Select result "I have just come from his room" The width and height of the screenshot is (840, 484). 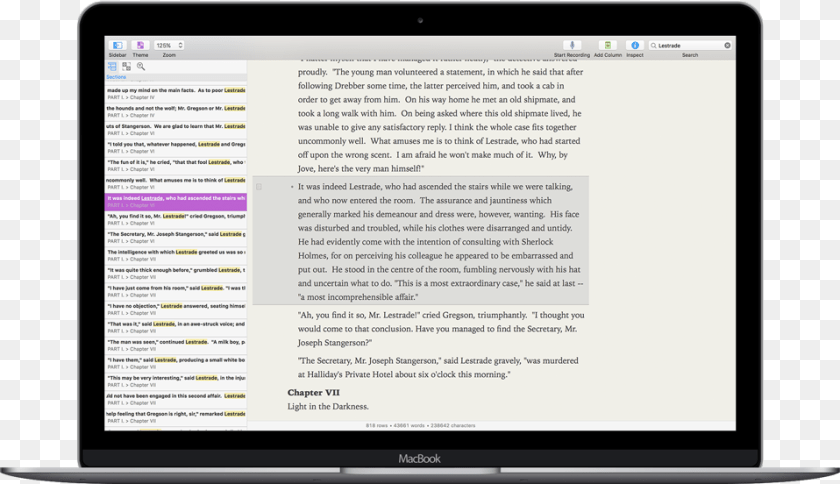click(x=176, y=291)
